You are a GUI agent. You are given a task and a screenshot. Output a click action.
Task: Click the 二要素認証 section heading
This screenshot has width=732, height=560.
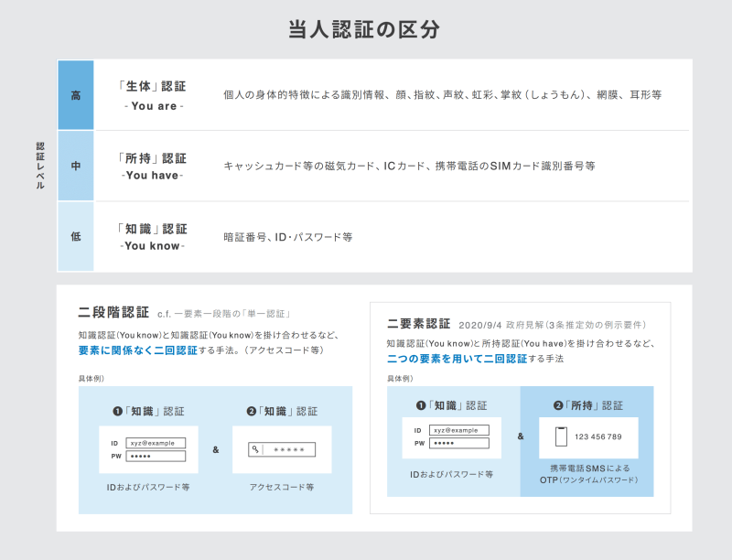(418, 323)
